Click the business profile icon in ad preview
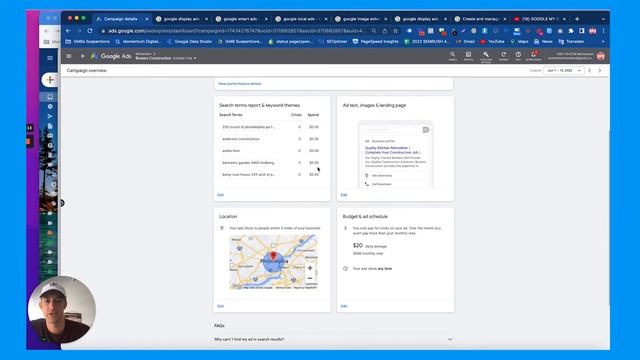Screen dimensions: 640x360 point(426,129)
